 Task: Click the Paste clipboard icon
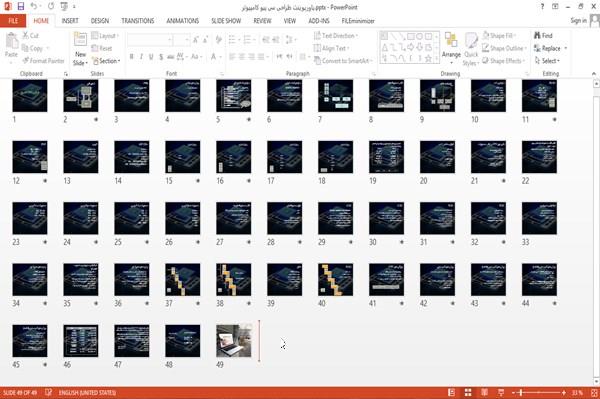click(11, 41)
